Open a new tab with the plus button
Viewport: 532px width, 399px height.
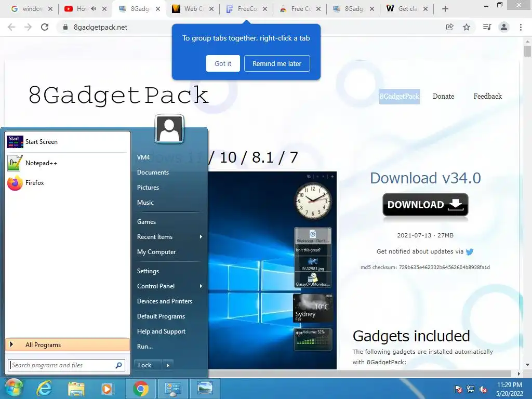(445, 9)
